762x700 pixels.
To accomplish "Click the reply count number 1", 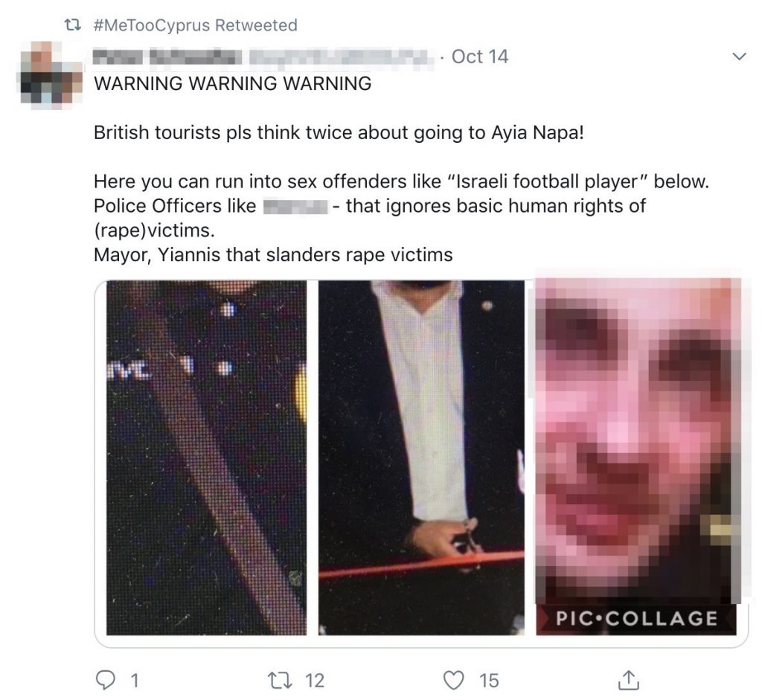I will pyautogui.click(x=135, y=681).
